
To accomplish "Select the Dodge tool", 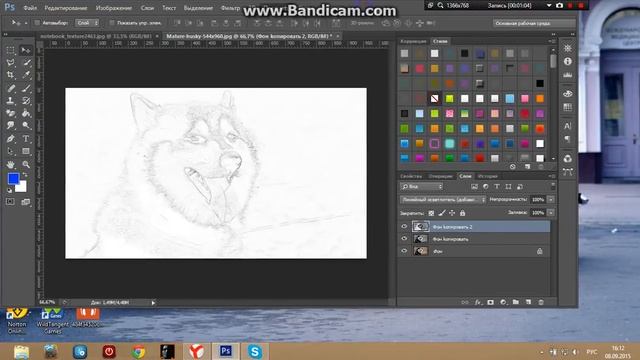I will [26, 126].
